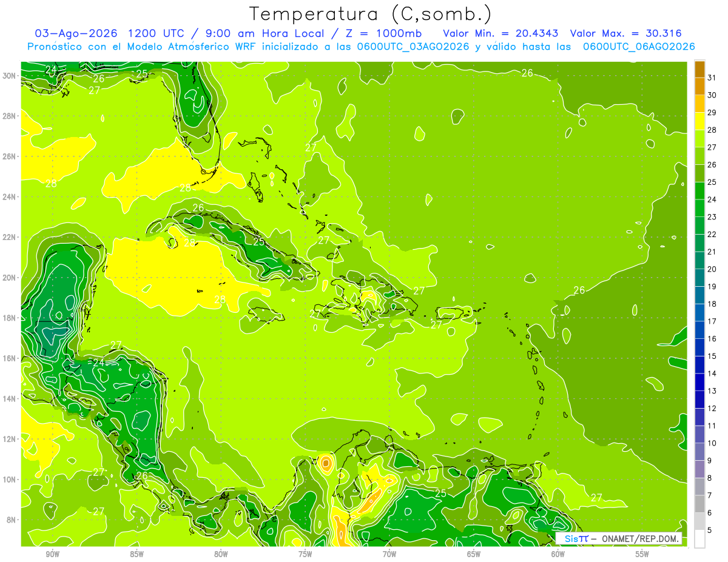728x562 pixels.
Task: Click legend value 31 on color bar
Action: [712, 78]
